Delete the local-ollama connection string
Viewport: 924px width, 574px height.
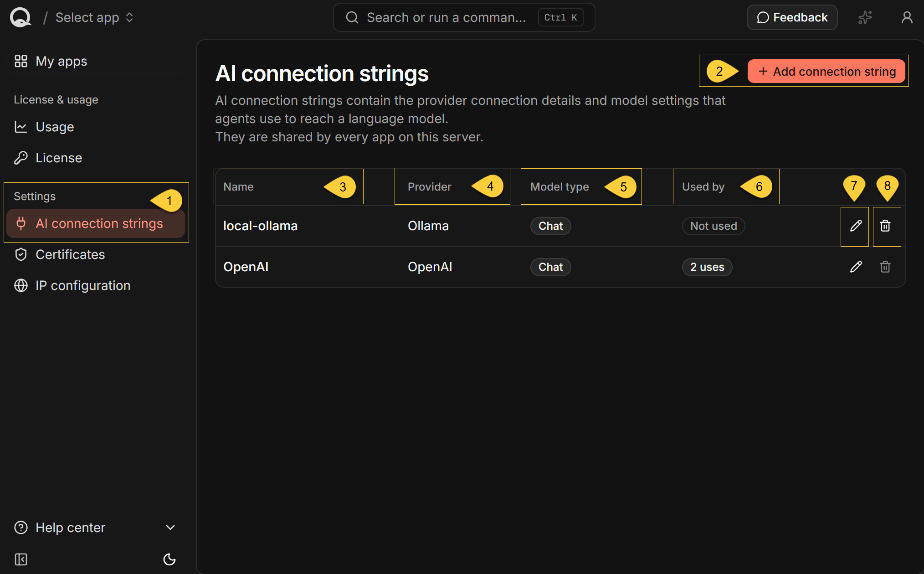[x=885, y=226]
